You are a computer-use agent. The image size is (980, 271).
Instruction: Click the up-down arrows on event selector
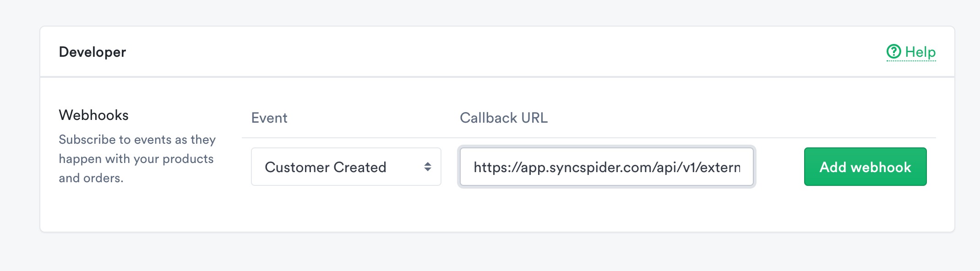428,167
